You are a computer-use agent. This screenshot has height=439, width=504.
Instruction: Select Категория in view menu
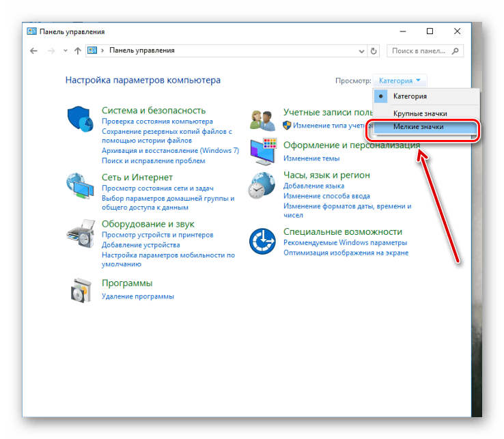point(426,96)
